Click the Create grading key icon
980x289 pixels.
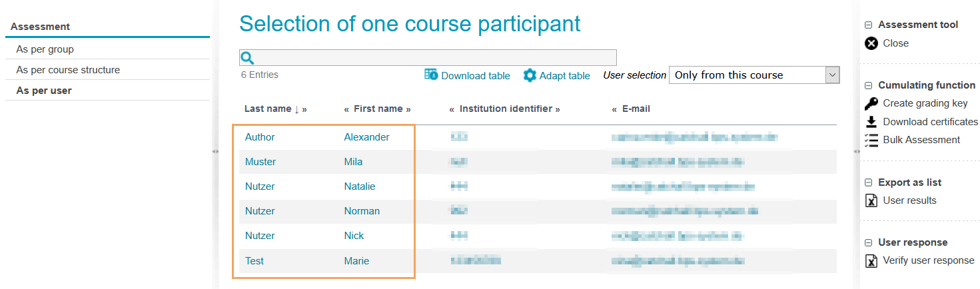click(x=871, y=103)
